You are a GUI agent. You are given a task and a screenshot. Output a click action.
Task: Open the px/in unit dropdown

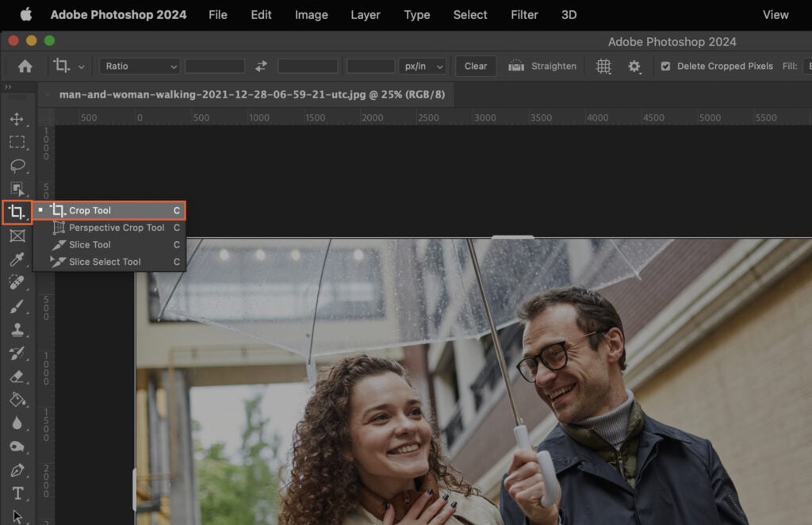(423, 66)
